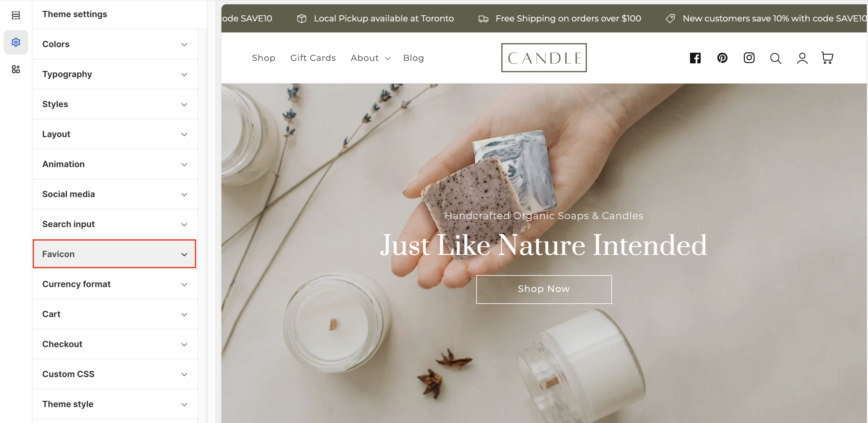Click the CANDLE logo

click(543, 58)
